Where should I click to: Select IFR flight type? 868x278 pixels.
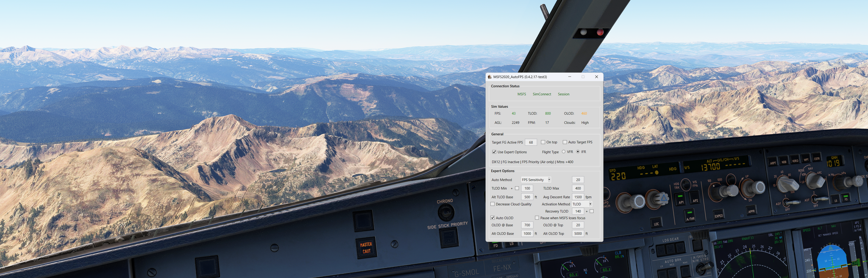578,152
